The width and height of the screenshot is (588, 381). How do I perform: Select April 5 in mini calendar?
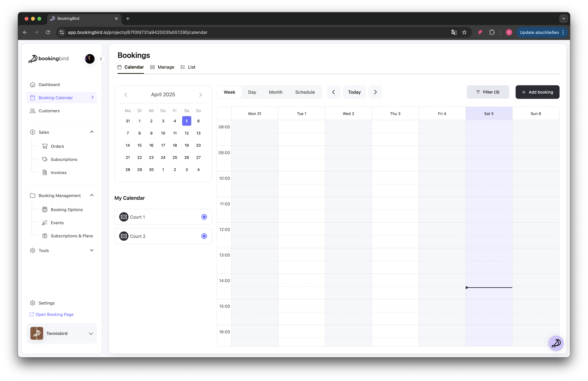186,121
